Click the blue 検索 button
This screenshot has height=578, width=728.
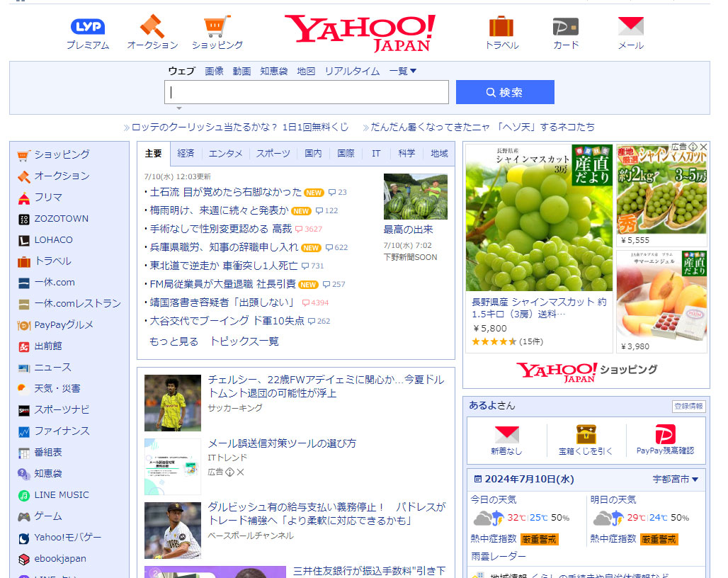click(505, 92)
